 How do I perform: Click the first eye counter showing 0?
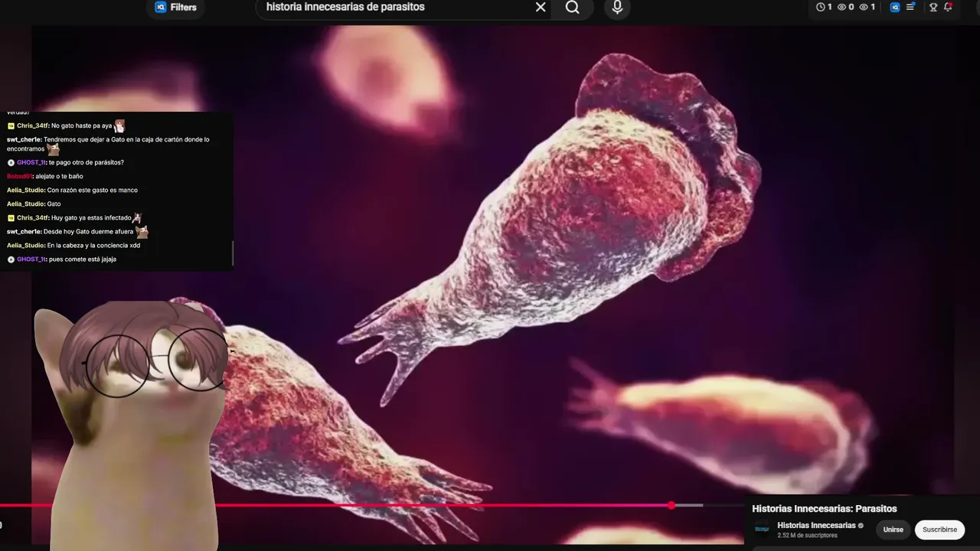click(845, 8)
